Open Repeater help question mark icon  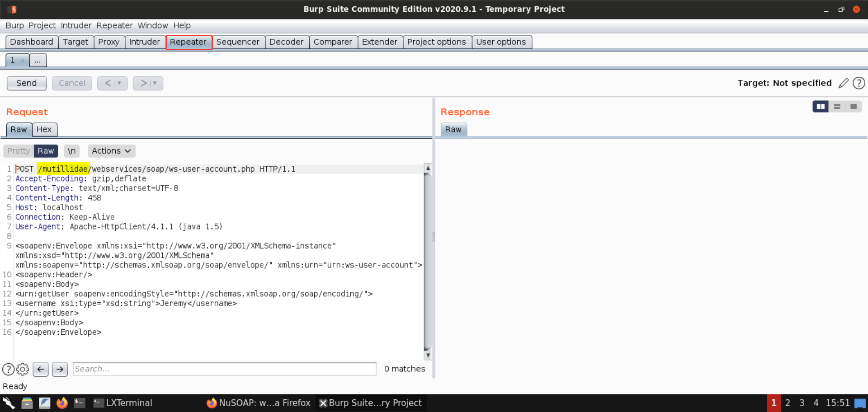point(859,83)
